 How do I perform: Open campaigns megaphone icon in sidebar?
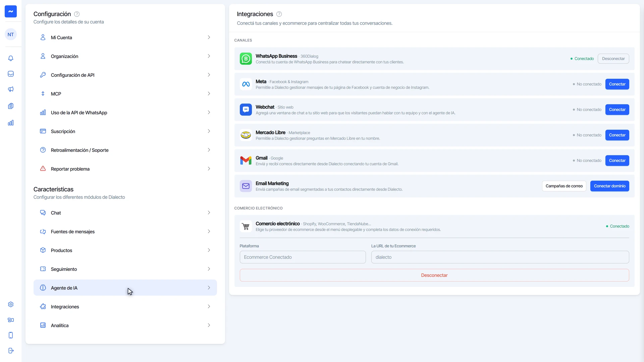[11, 89]
